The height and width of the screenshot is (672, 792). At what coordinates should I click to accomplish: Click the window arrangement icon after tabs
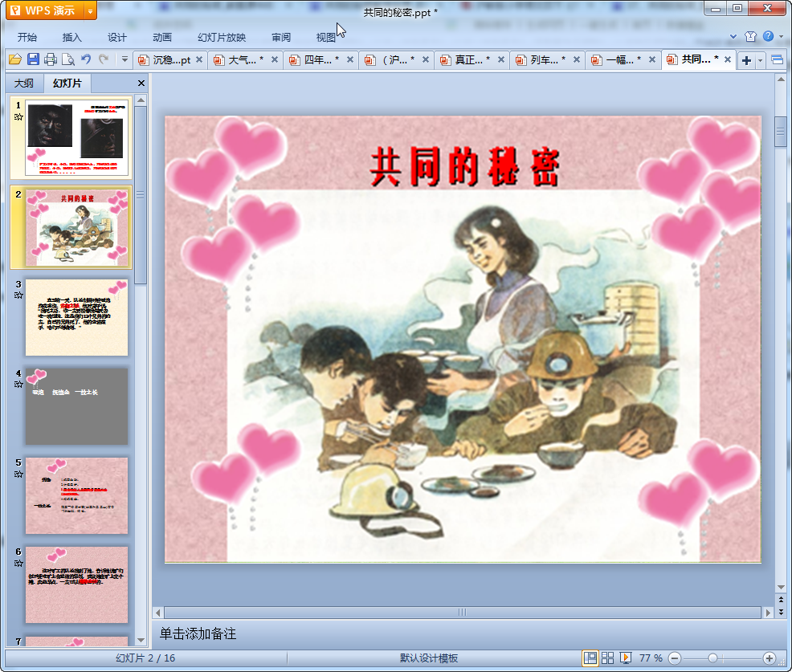[777, 60]
